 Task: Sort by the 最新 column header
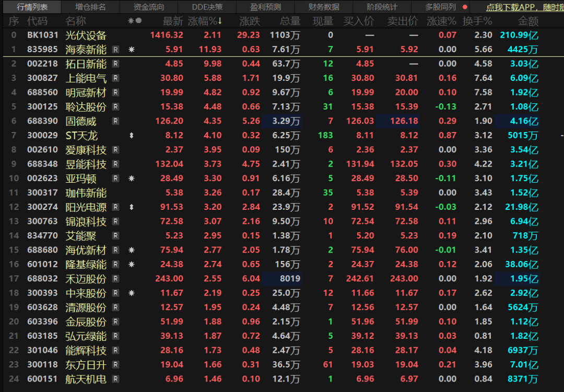173,21
